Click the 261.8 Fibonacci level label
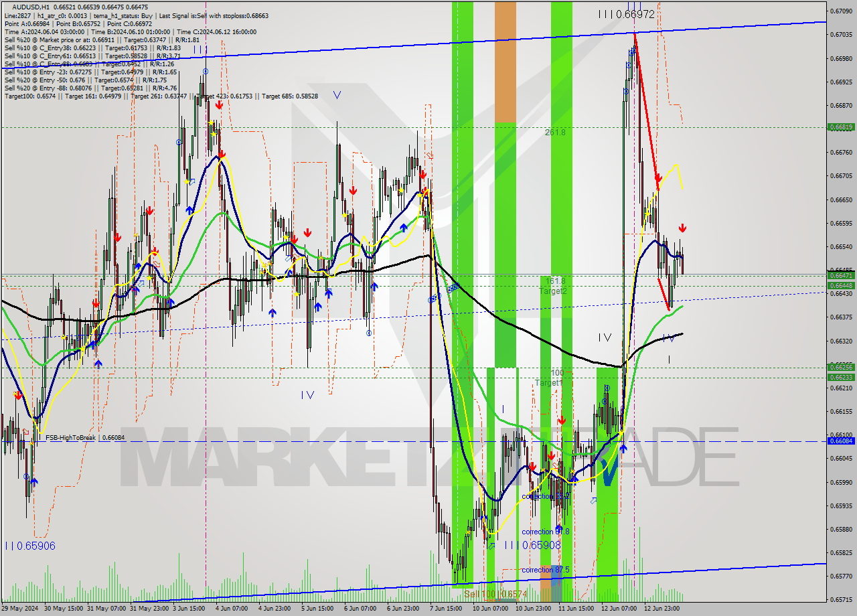 click(555, 133)
